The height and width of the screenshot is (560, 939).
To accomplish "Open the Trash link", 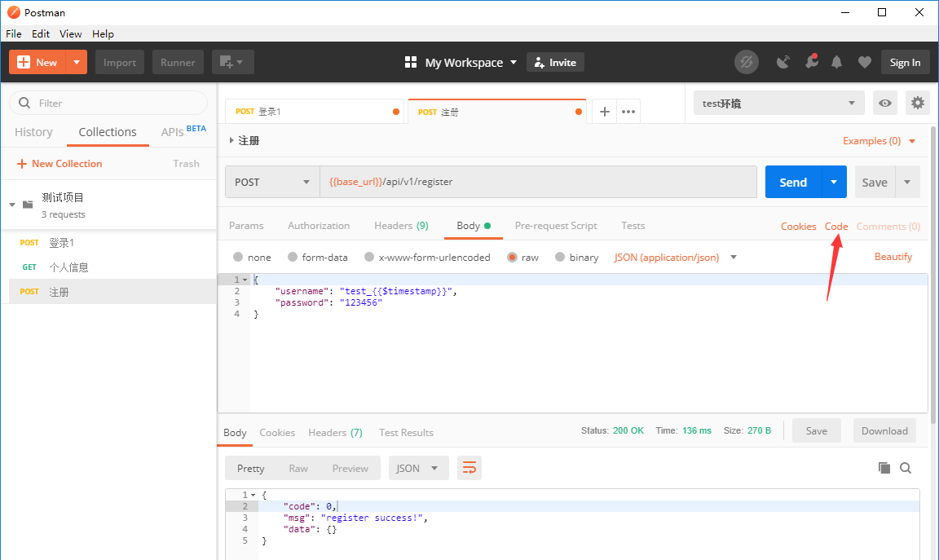I will pos(186,164).
